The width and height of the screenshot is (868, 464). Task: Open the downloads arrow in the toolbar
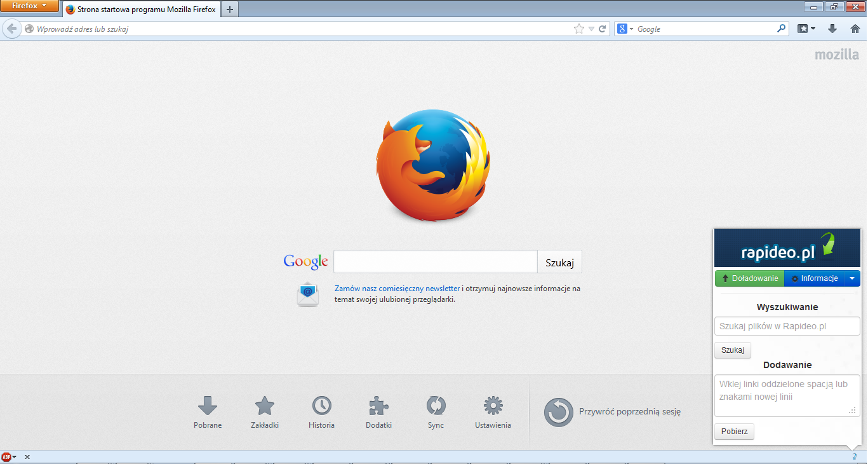pos(832,29)
